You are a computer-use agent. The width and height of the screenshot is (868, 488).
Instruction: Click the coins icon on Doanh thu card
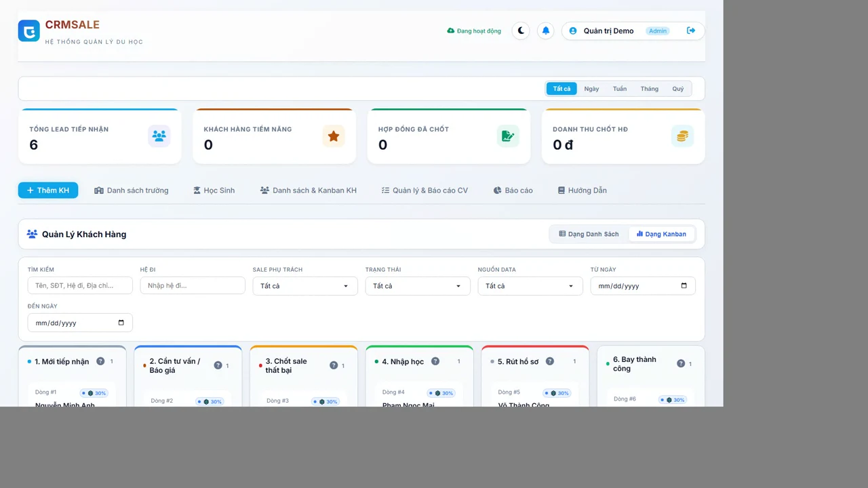(683, 136)
